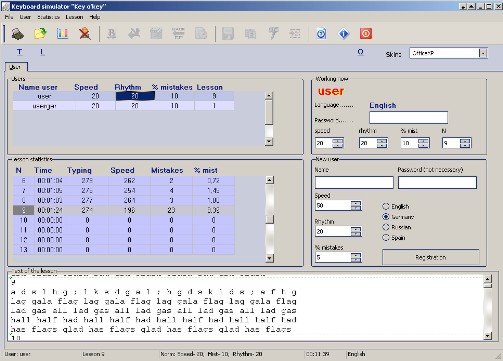Screen dimensions: 503x361
Task: Select the second user row in table
Action: 123,106
